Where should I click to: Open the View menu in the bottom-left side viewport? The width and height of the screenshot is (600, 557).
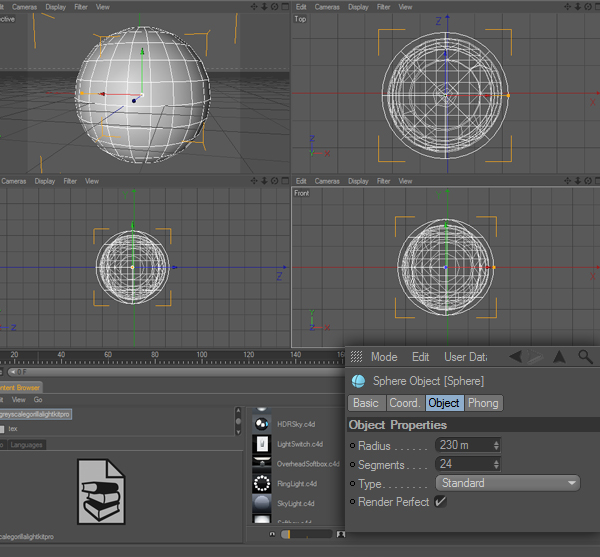(x=91, y=181)
